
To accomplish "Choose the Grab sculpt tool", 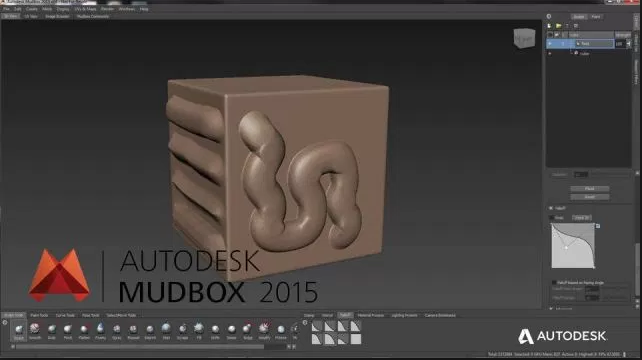I will 52,331.
